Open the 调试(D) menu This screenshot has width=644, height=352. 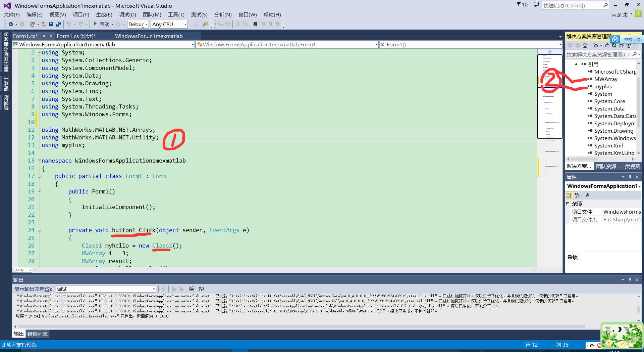point(127,14)
